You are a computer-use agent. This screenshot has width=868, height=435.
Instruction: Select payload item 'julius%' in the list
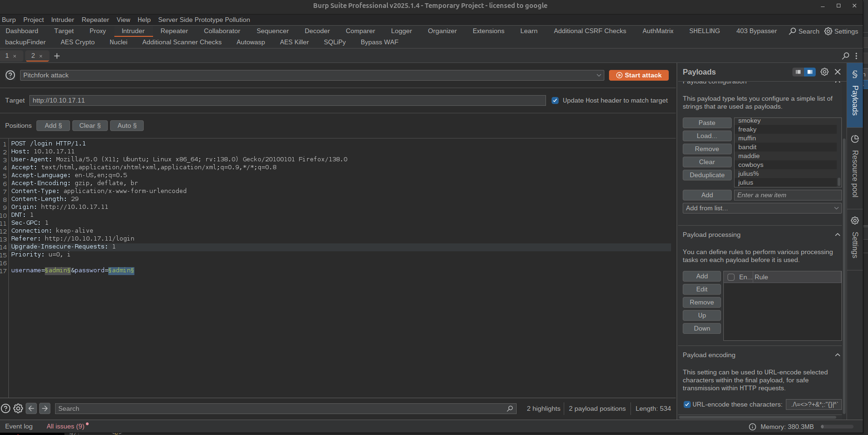pos(786,174)
